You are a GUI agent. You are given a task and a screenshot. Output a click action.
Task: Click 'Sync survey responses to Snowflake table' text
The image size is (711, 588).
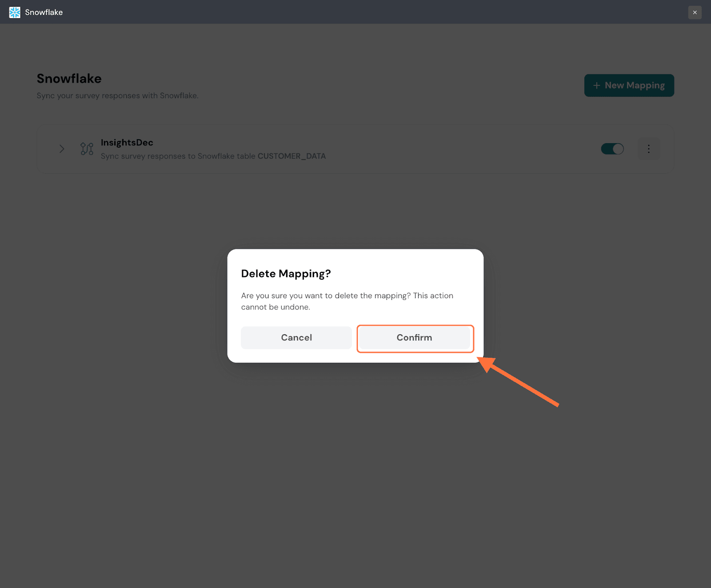[178, 156]
